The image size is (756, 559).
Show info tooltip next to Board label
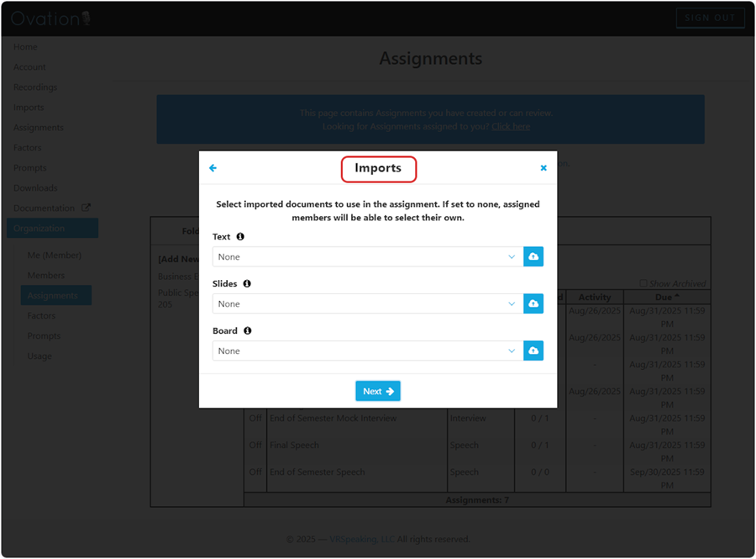coord(247,330)
